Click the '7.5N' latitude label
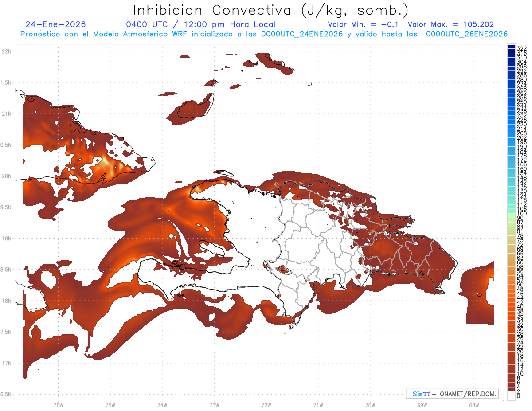Viewport: 532px width, 411px height. (x=7, y=332)
